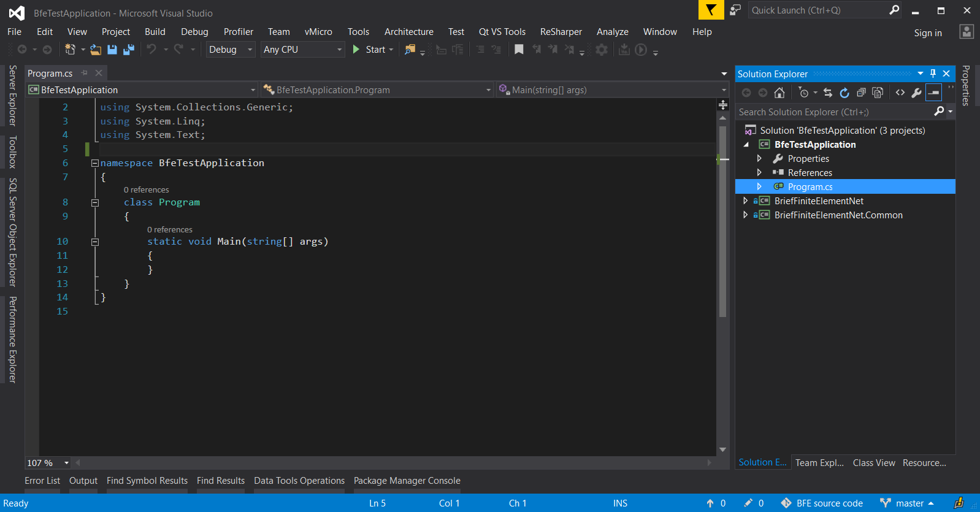Click the BFE source code repository label
The width and height of the screenshot is (980, 512).
(x=830, y=503)
